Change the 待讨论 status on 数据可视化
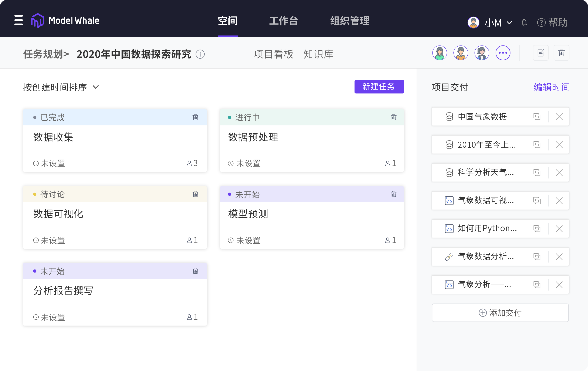 click(x=49, y=194)
